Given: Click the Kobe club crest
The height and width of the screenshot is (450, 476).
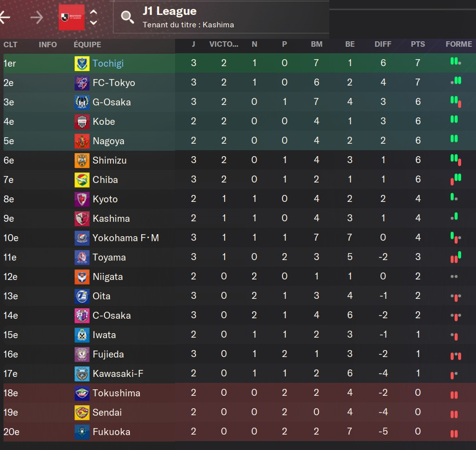Looking at the screenshot, I should click(x=82, y=122).
